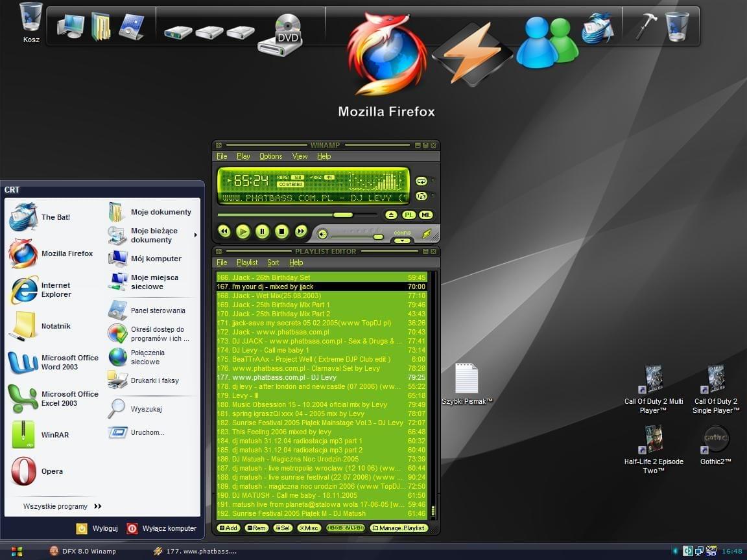Click DFX 8.0 Winamp taskbar button

84,552
